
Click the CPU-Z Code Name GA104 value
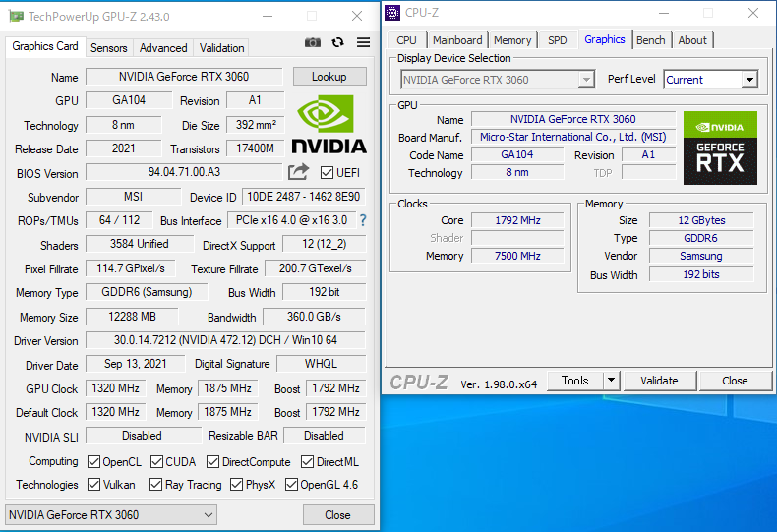[517, 155]
